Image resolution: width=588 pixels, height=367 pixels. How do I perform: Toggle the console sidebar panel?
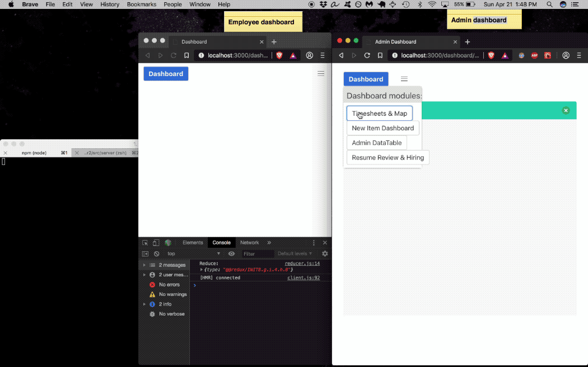click(x=145, y=253)
